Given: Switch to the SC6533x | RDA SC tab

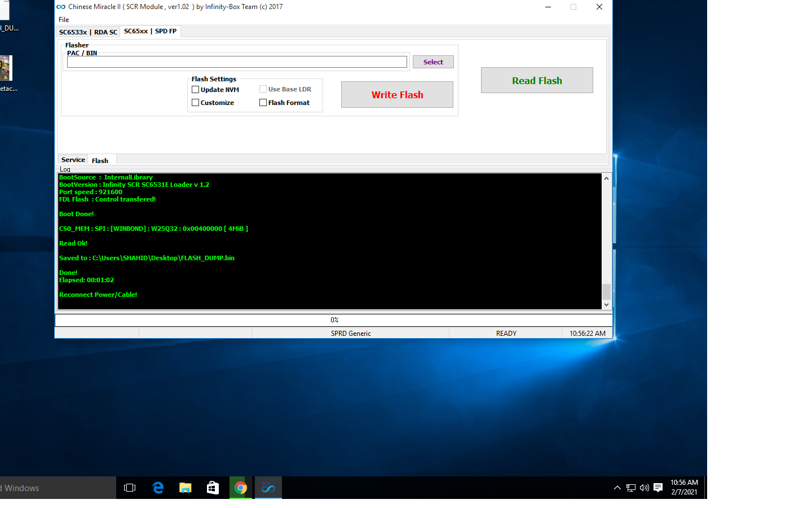Looking at the screenshot, I should click(88, 32).
